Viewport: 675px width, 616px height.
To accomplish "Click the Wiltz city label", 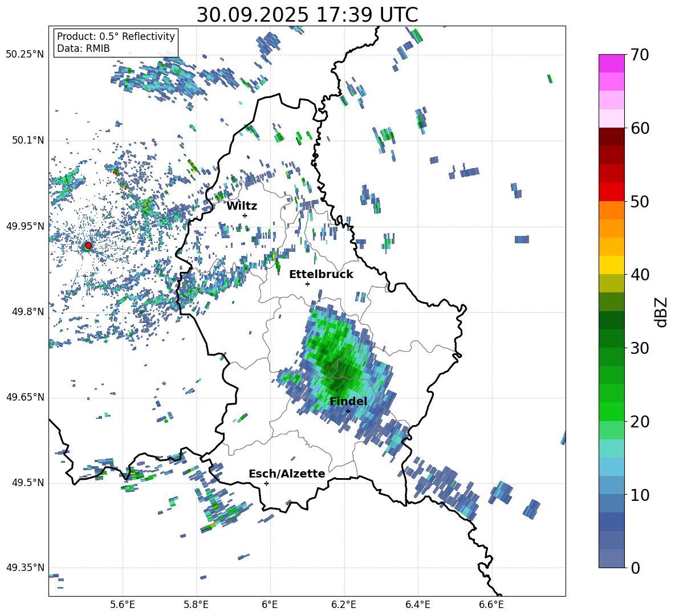I will [242, 206].
